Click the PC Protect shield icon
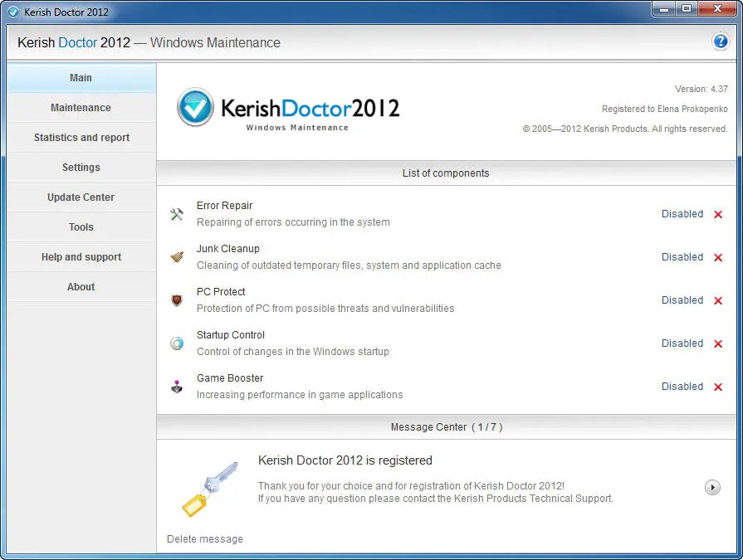This screenshot has height=560, width=743. 177,300
